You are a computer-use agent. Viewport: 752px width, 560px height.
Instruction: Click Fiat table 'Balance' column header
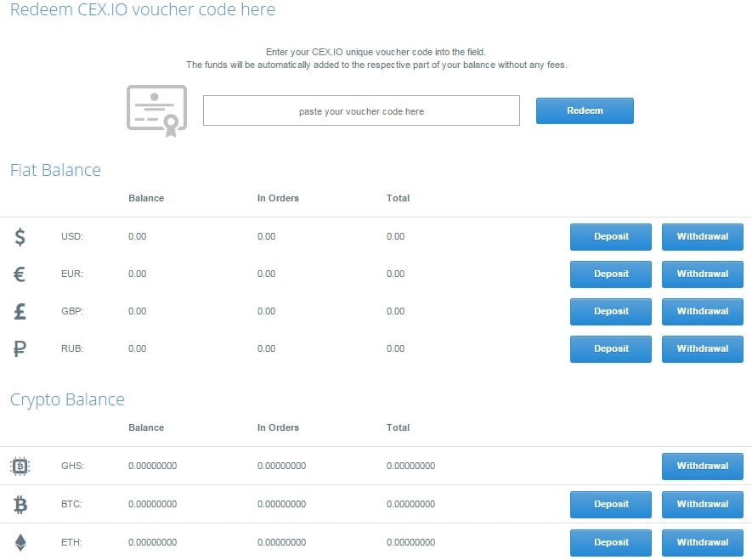146,198
